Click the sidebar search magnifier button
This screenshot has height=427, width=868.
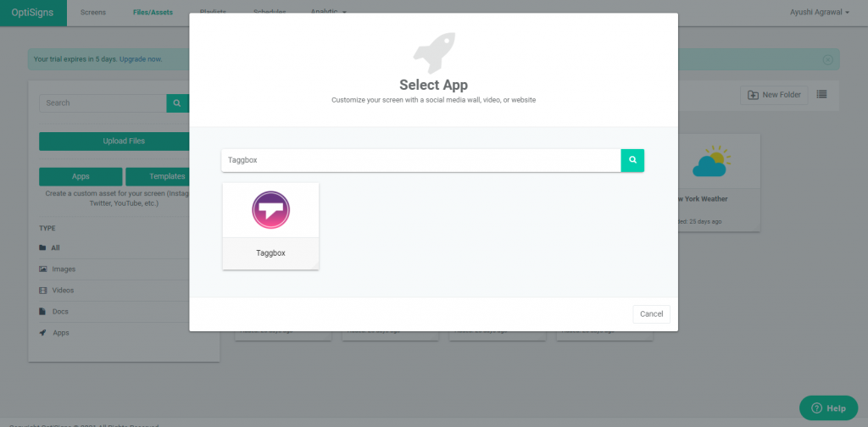pyautogui.click(x=177, y=103)
